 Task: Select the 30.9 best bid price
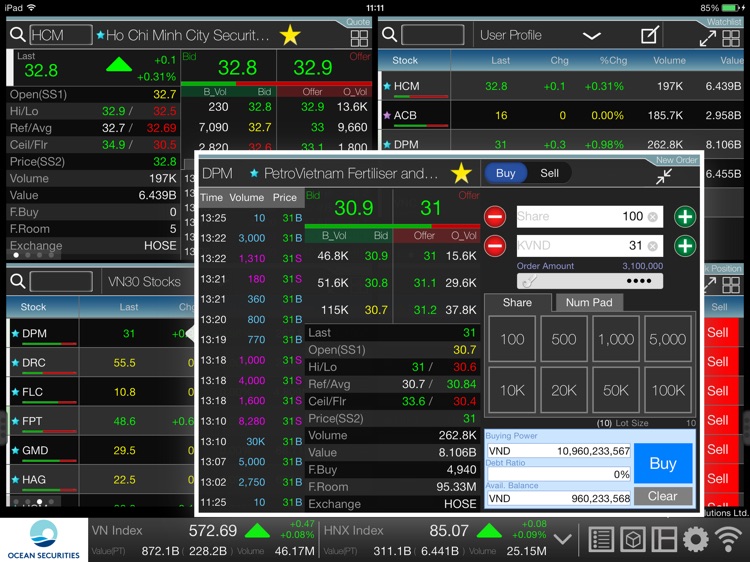(353, 208)
